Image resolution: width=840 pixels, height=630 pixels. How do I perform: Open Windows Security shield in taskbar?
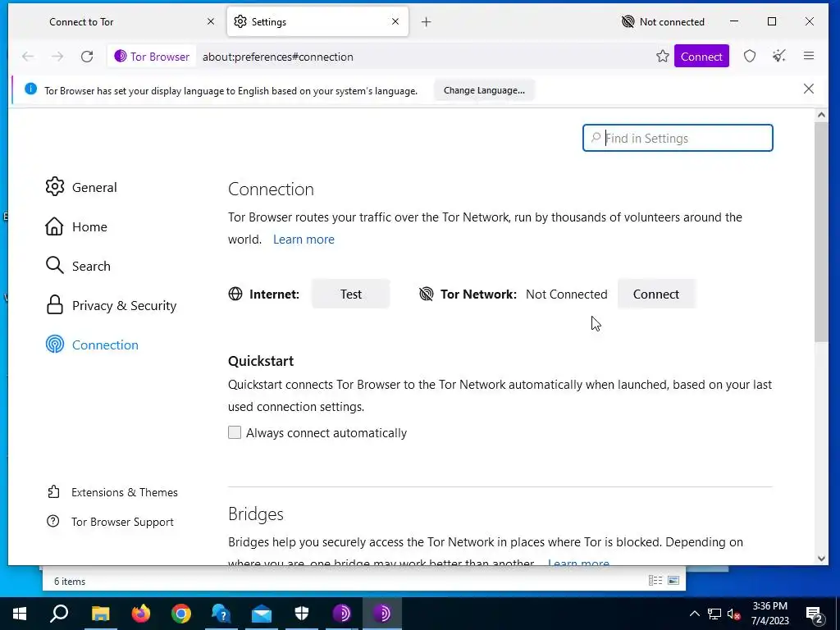(302, 614)
